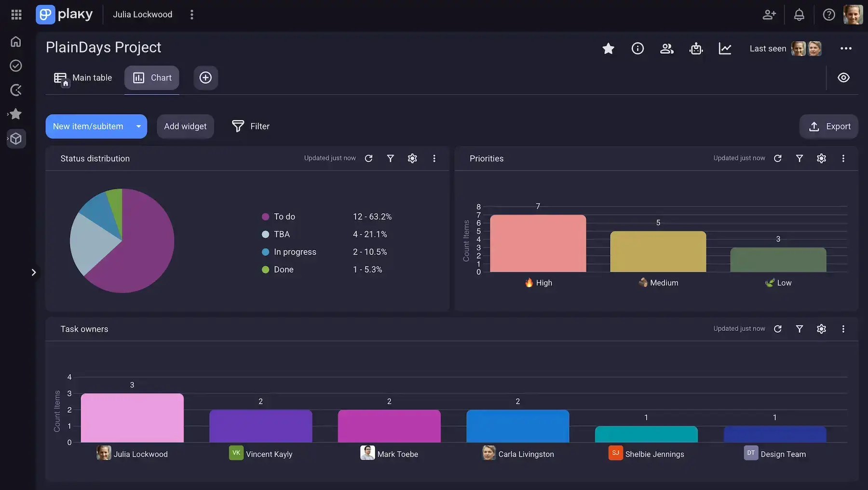Open the Filter for the chart view
Screen dimensions: 868x490
tap(250, 126)
